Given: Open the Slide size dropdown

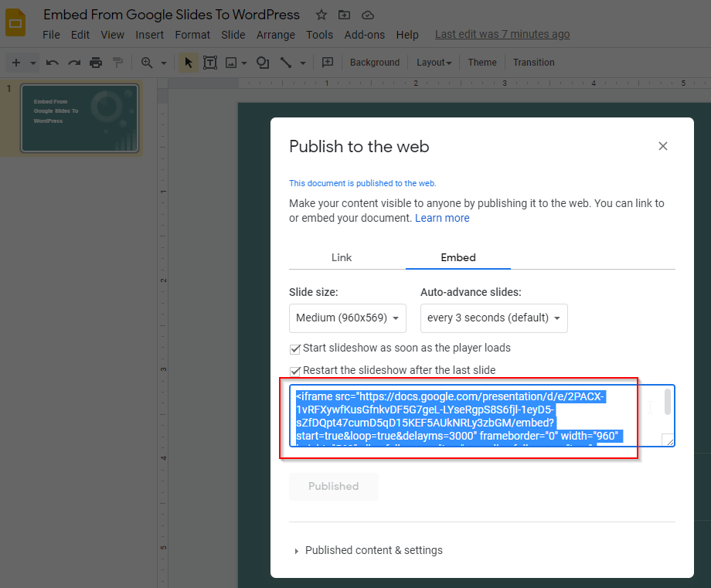Looking at the screenshot, I should (348, 318).
